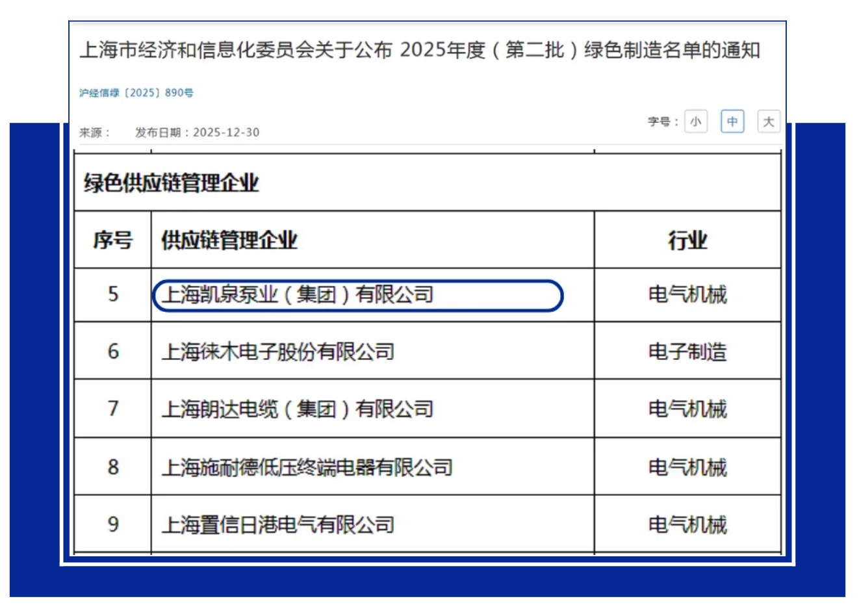Select 上海置信日港电气有限公司 in row 9
Screen dimensions: 859x616
(x=278, y=524)
